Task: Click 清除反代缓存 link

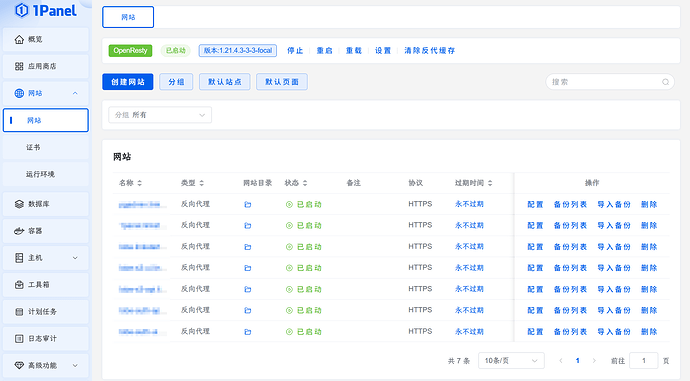Action: pos(429,51)
